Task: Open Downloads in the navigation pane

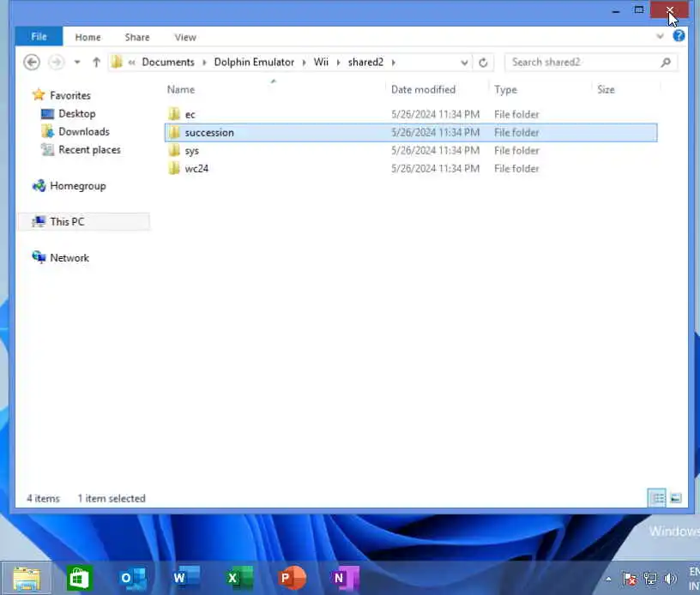Action: coord(84,131)
